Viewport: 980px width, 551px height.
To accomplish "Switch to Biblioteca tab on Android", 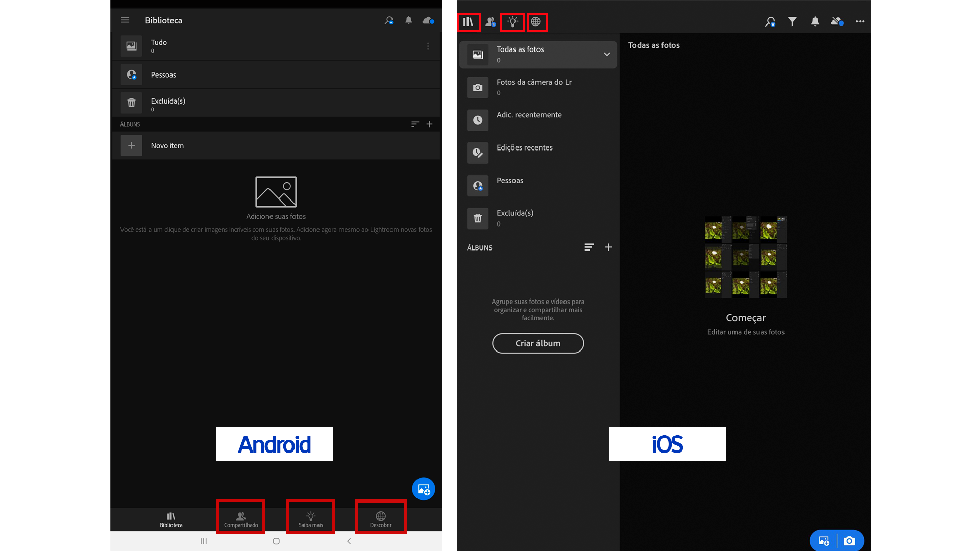I will (x=171, y=519).
